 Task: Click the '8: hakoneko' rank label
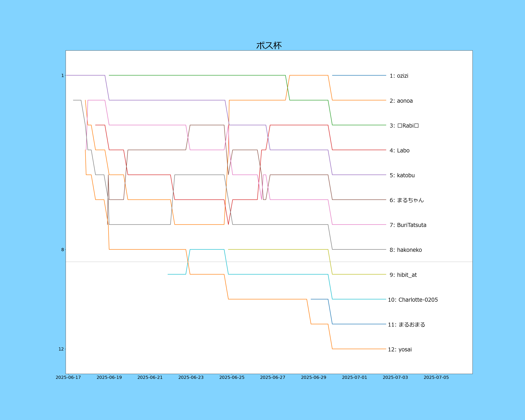[406, 250]
